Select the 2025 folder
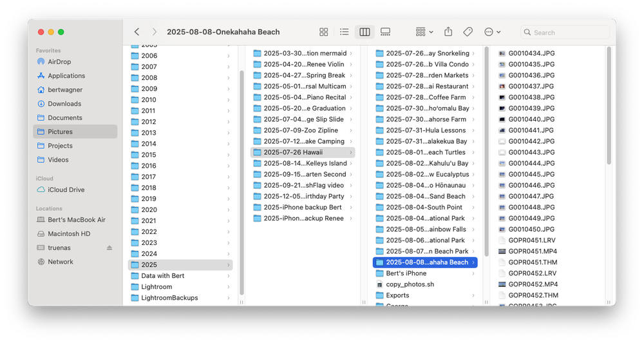This screenshot has width=644, height=343. click(180, 265)
